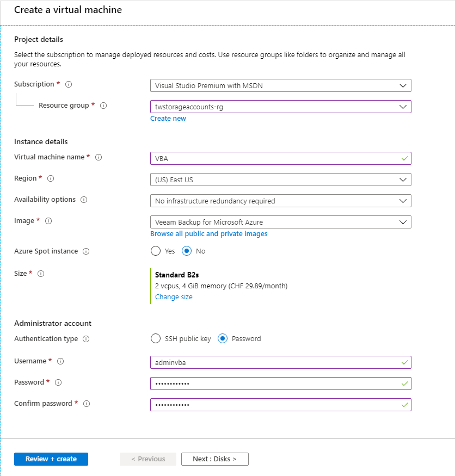Click the Review + create button

(51, 459)
